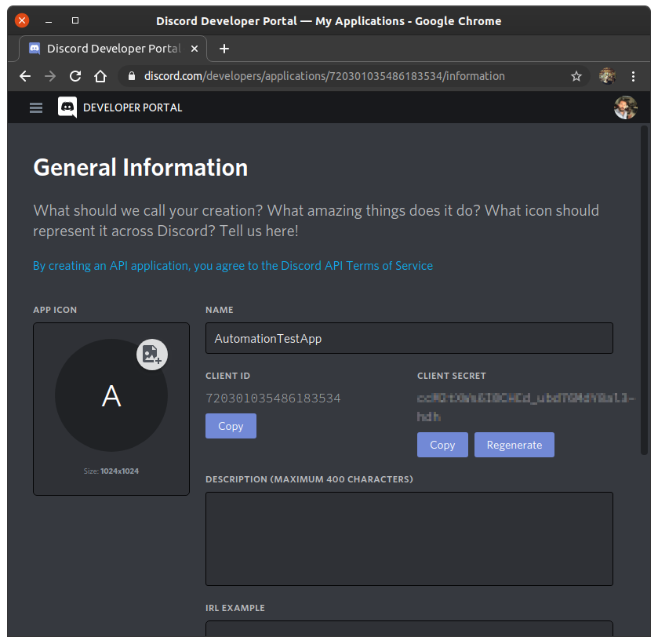Reload the current page
The image size is (658, 644).
(75, 76)
